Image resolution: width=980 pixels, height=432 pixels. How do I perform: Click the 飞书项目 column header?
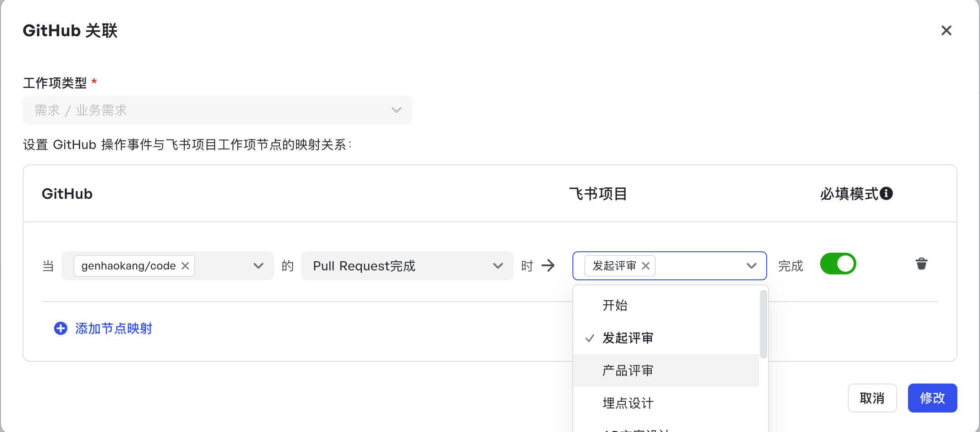click(598, 194)
